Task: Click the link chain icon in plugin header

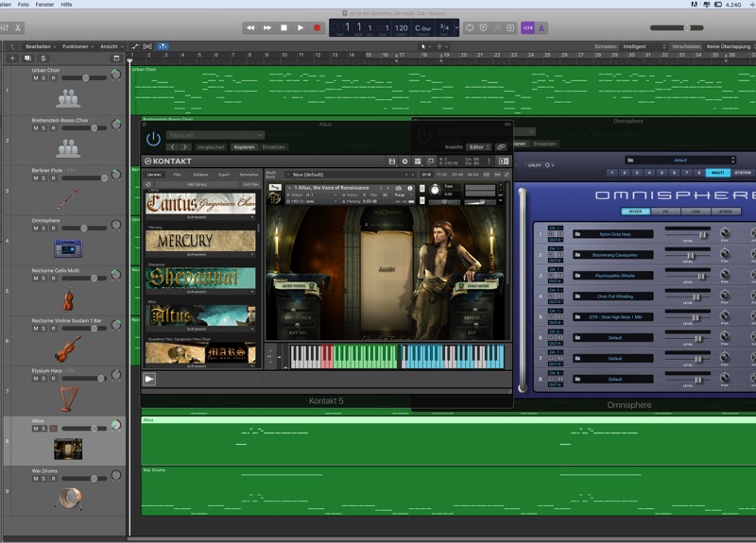Action: click(x=501, y=147)
